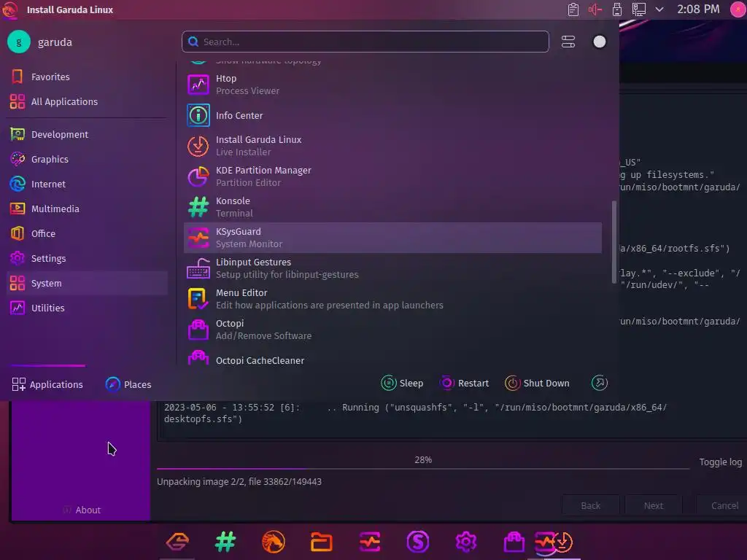Open the Office category
The image size is (747, 560).
[x=88, y=233]
